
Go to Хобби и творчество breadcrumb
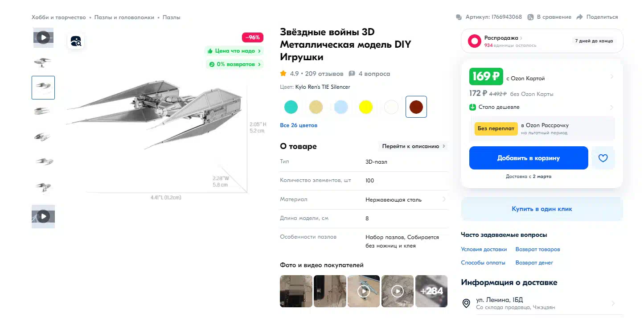tap(58, 17)
